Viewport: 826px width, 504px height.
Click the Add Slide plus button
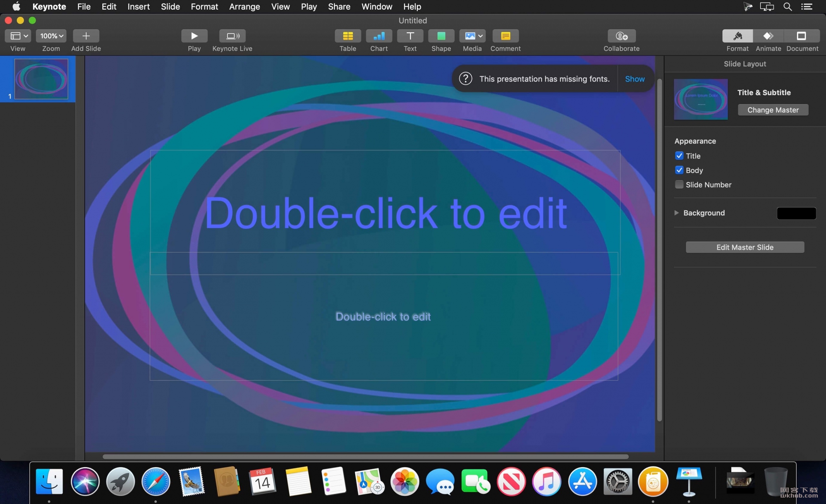[86, 36]
